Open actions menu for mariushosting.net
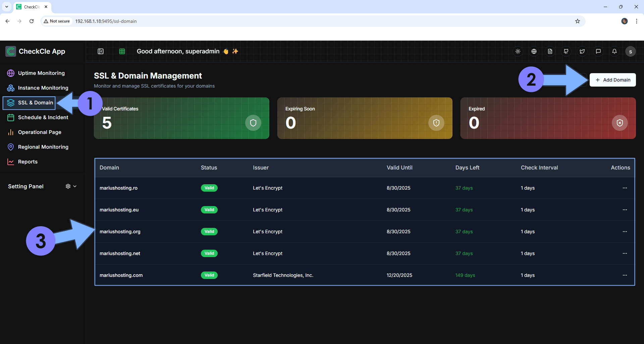This screenshot has width=644, height=344. (x=625, y=253)
